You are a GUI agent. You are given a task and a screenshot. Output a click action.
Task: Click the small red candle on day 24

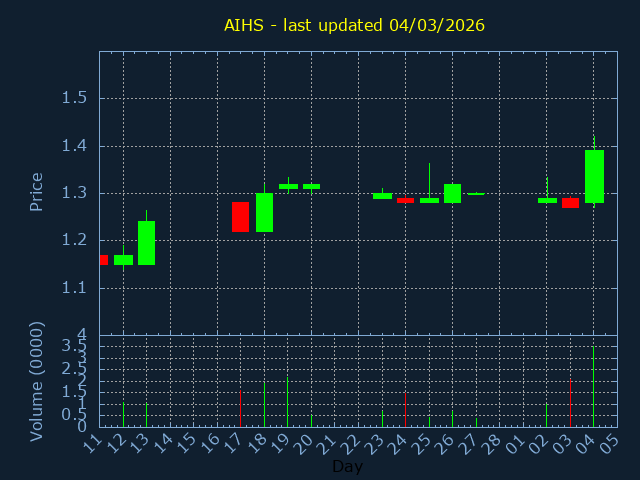click(x=405, y=200)
